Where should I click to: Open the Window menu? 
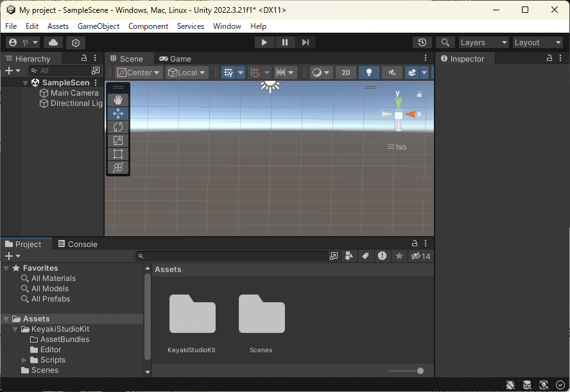point(227,26)
